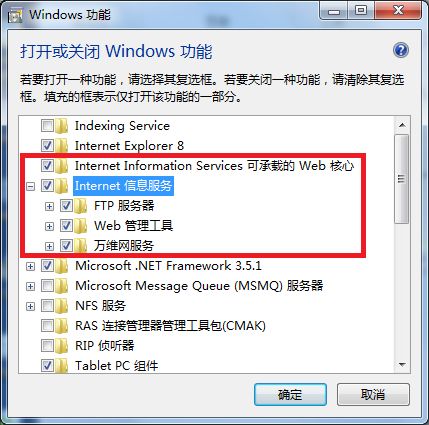Click the NFS 服务 folder icon
The width and height of the screenshot is (429, 425).
62,306
